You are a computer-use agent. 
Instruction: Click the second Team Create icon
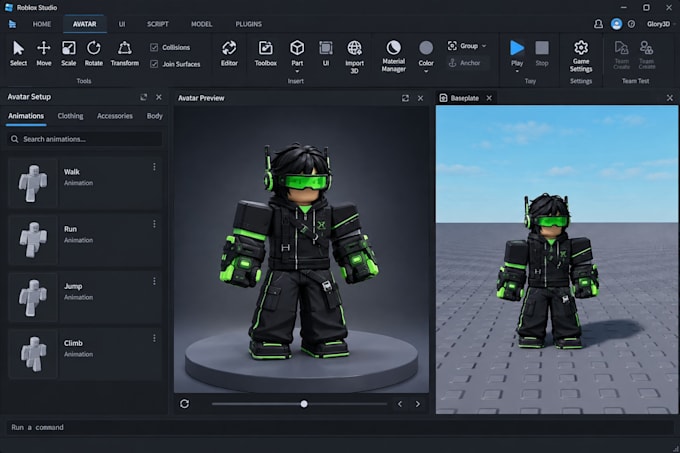click(647, 54)
